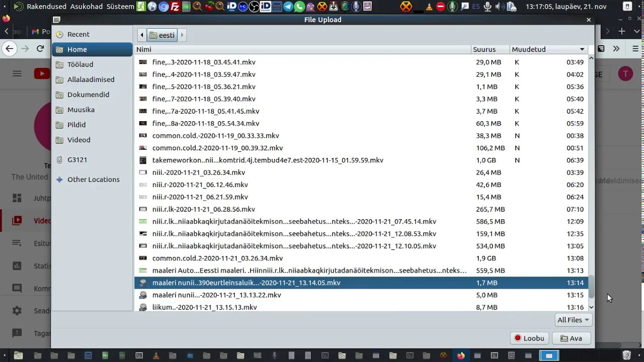Select file fine,..8a-2020-11-18_05.54.34.mkv

click(x=361, y=123)
